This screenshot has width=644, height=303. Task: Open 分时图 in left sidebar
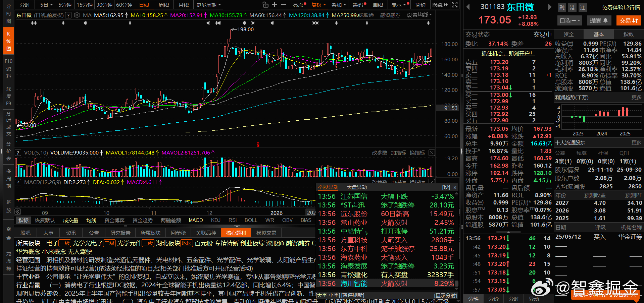(x=8, y=14)
